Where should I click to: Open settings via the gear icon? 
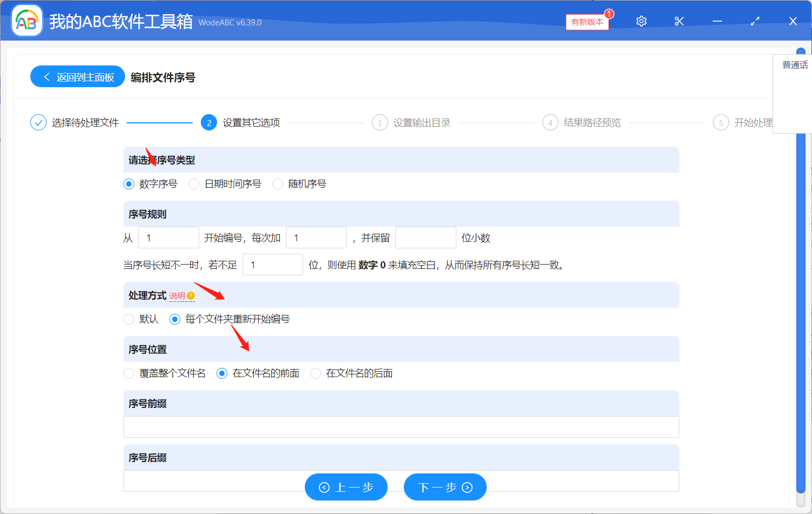641,21
